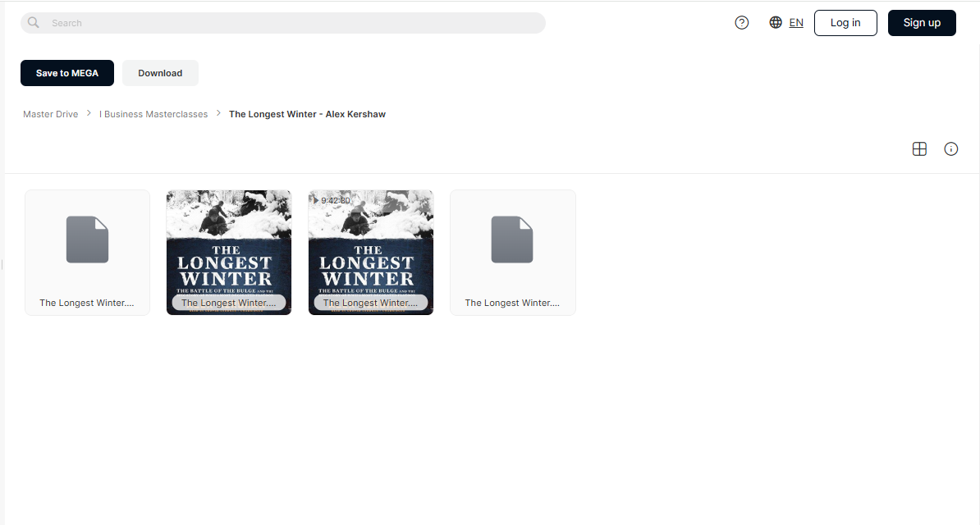The image size is (980, 525).
Task: Click the globe language icon
Action: coord(776,22)
